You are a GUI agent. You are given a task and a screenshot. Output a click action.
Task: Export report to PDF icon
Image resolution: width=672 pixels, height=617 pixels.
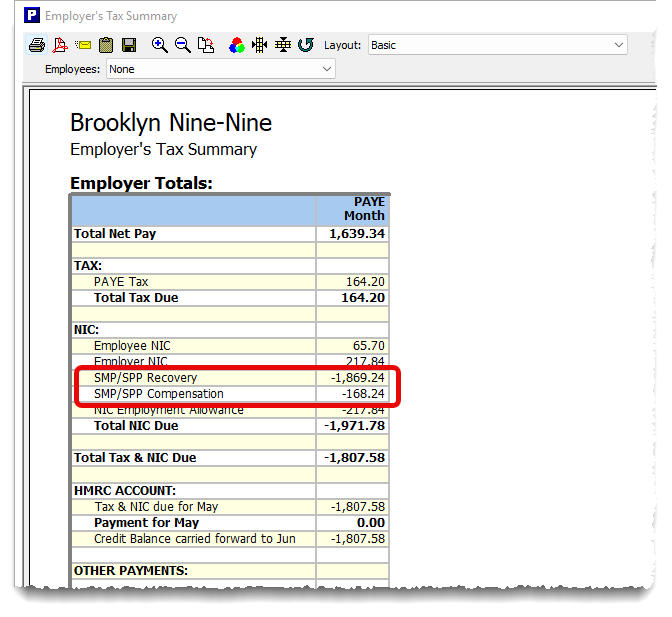pyautogui.click(x=60, y=45)
